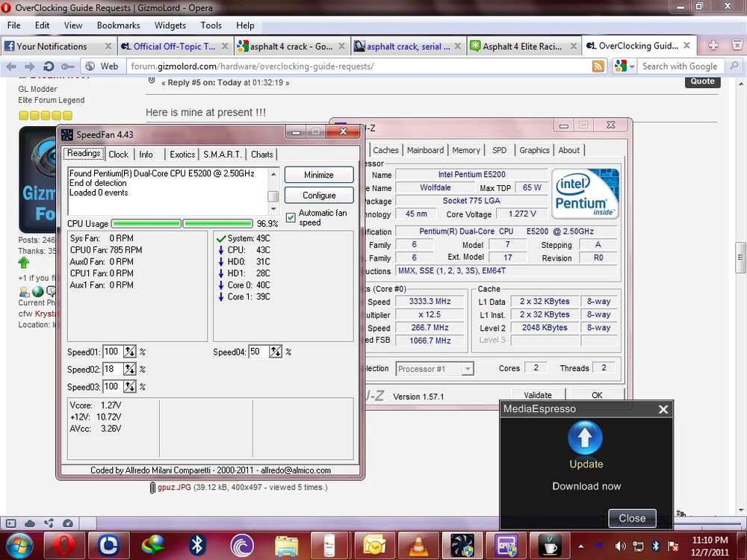Open the volume speaker tray icon
The height and width of the screenshot is (560, 747).
click(620, 546)
